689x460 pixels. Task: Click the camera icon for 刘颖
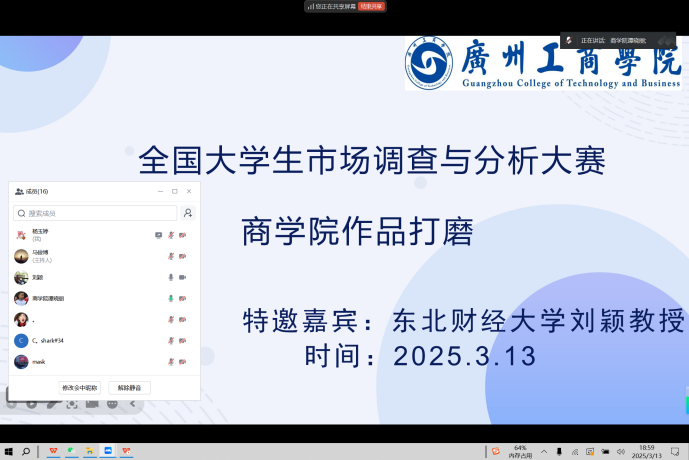pos(183,277)
